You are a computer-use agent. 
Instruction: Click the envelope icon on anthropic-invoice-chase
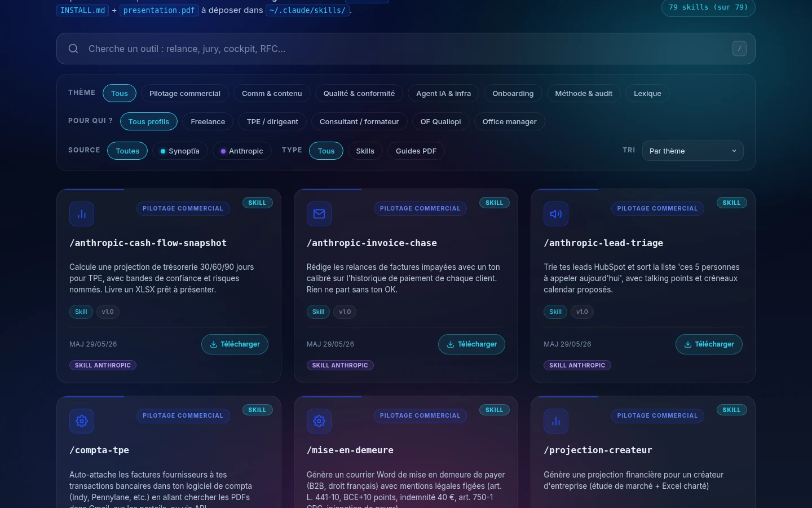319,214
